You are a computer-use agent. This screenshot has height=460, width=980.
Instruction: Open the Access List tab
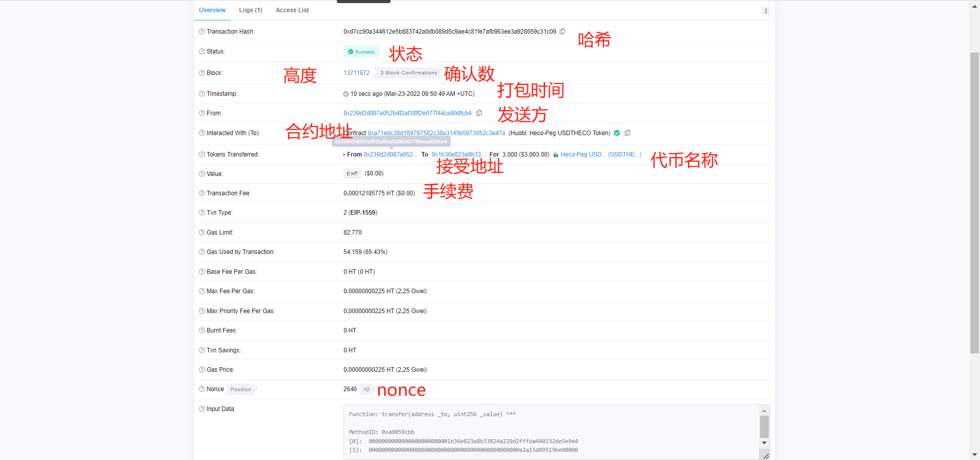291,10
